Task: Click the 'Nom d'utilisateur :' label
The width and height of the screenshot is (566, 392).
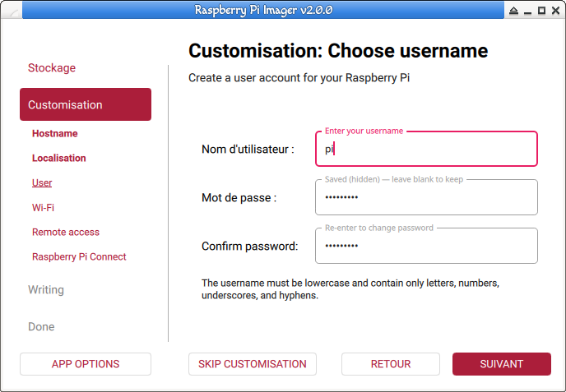Action: [x=248, y=149]
